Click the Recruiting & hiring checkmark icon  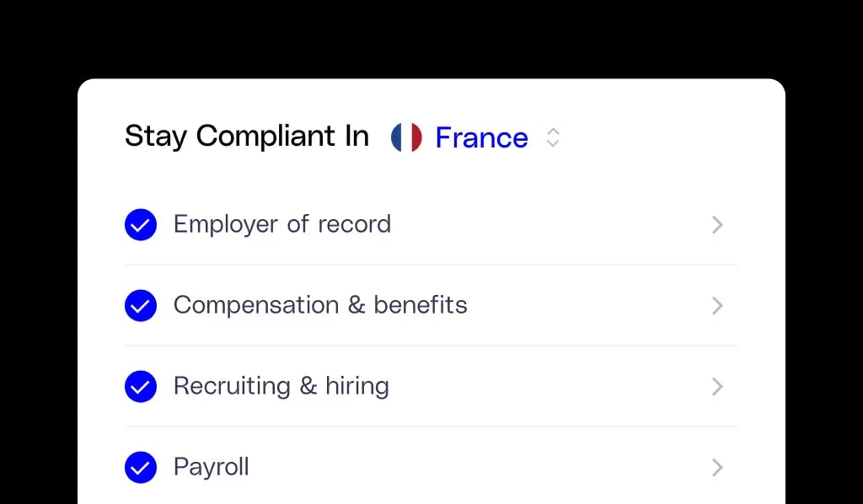click(141, 386)
